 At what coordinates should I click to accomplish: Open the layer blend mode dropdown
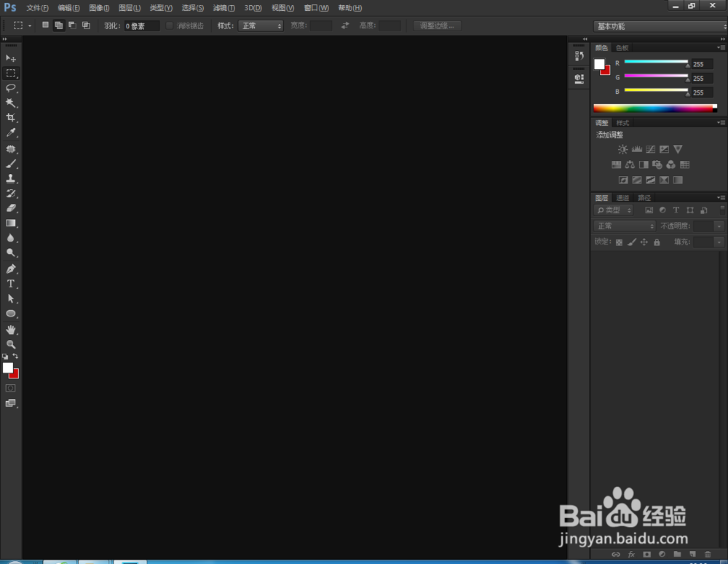(x=625, y=226)
